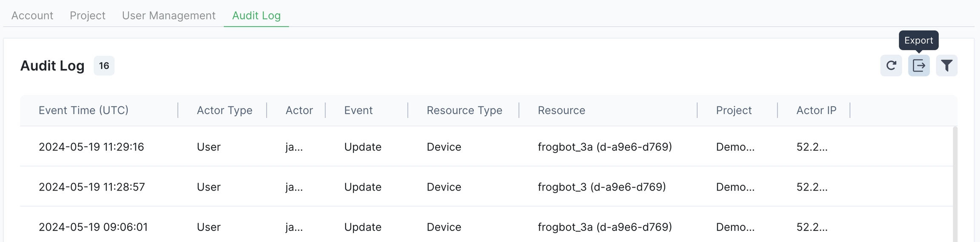Click the audit log vertical scrollbar
Viewport: 980px width, 242px height.
click(955, 183)
